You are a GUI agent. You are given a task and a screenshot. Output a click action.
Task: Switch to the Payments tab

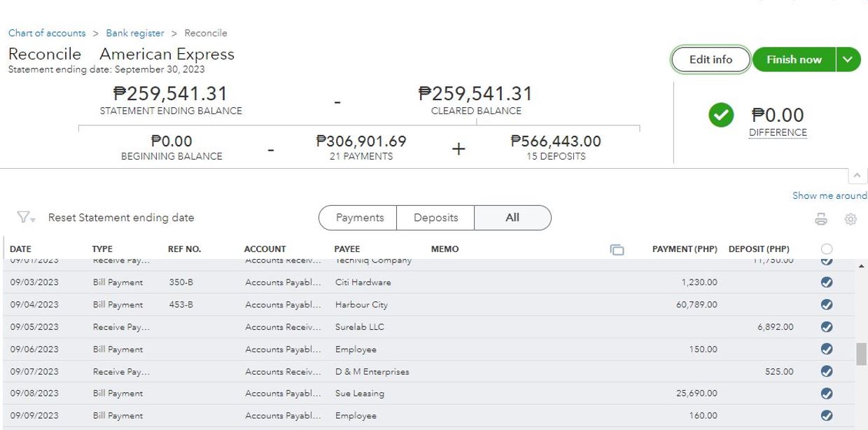[x=359, y=218]
